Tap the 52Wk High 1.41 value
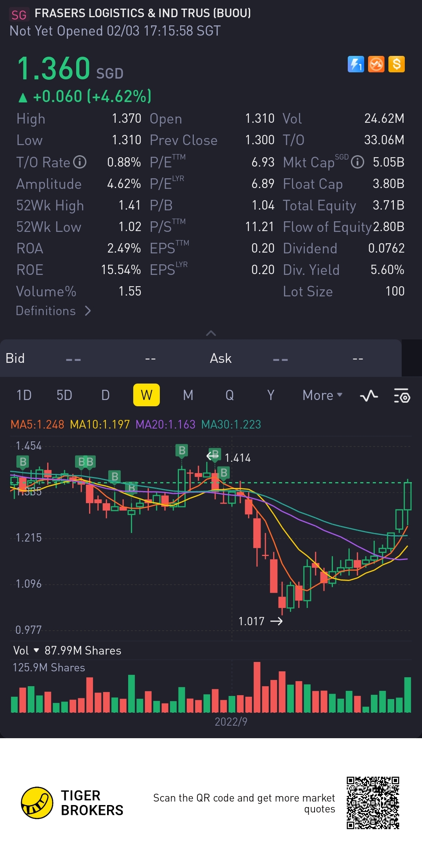Image resolution: width=422 pixels, height=868 pixels. click(x=130, y=205)
